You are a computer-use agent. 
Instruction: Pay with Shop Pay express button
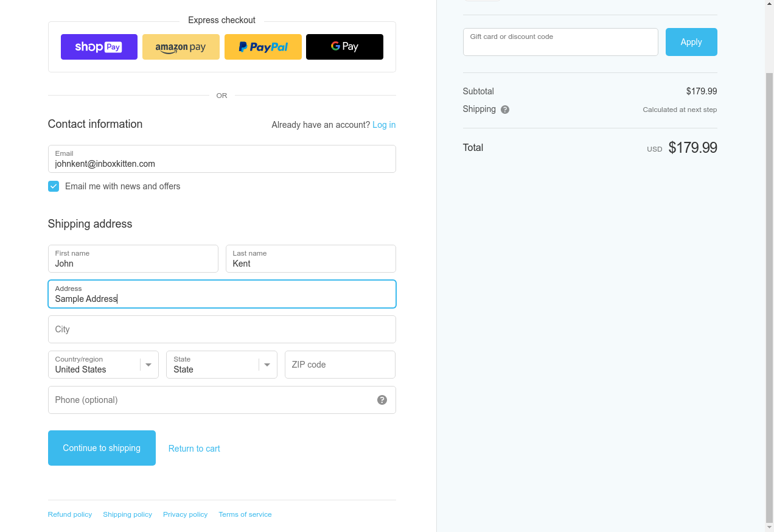[99, 47]
